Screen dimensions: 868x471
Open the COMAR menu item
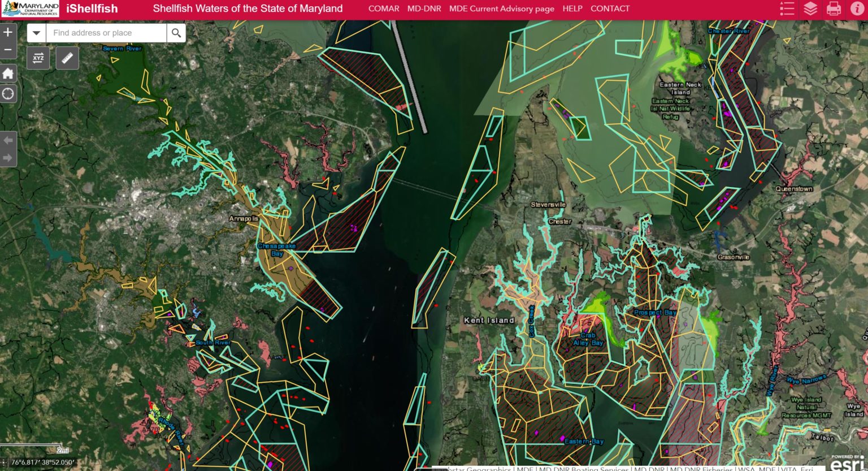384,8
